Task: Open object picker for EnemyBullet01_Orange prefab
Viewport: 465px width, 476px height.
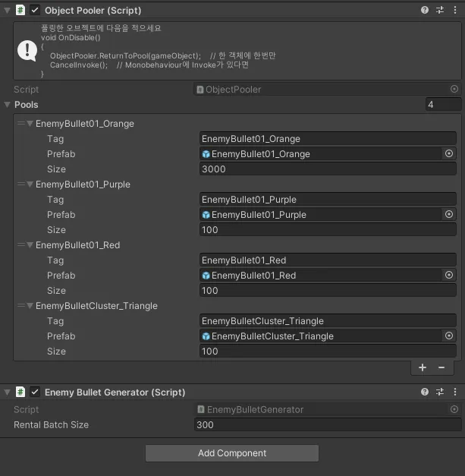Action: click(449, 154)
